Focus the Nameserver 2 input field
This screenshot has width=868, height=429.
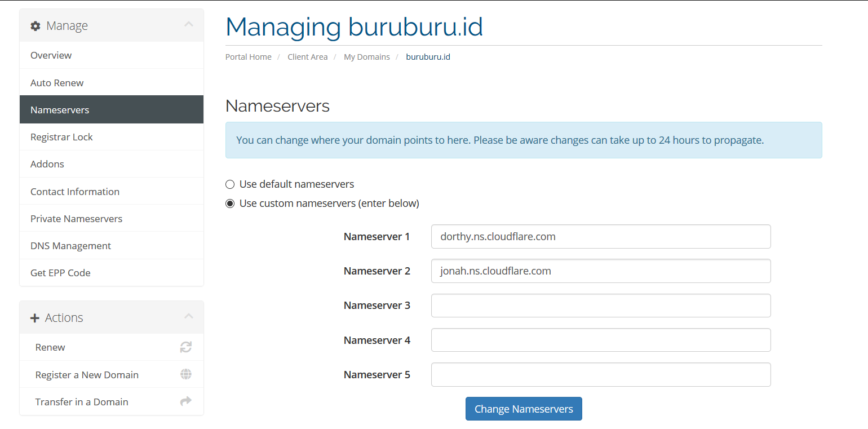coord(601,271)
